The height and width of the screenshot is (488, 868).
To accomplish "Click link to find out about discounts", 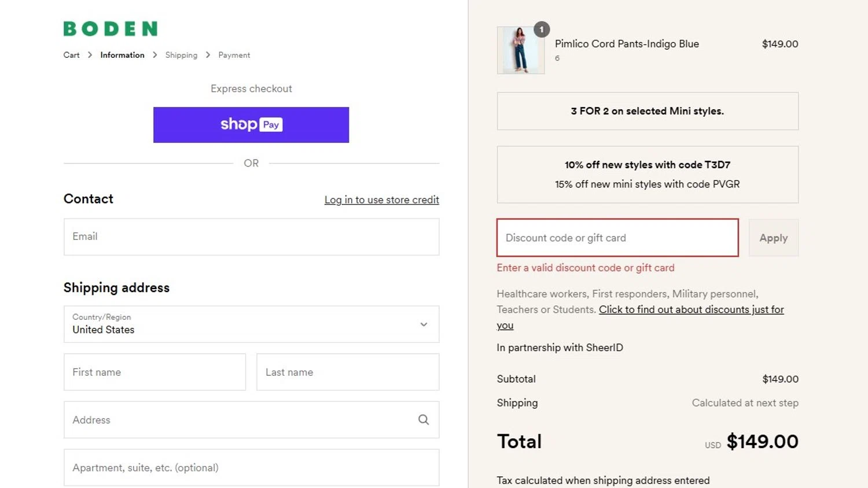I will [691, 309].
